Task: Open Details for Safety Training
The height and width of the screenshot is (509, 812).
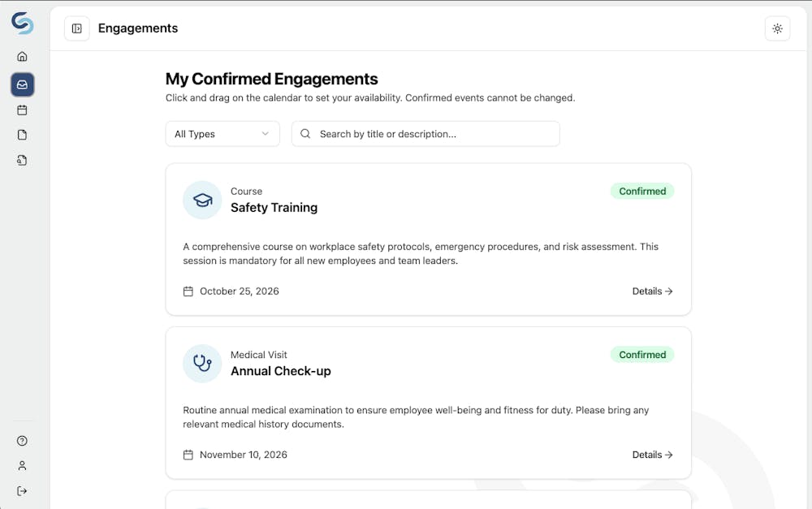Action: 652,291
